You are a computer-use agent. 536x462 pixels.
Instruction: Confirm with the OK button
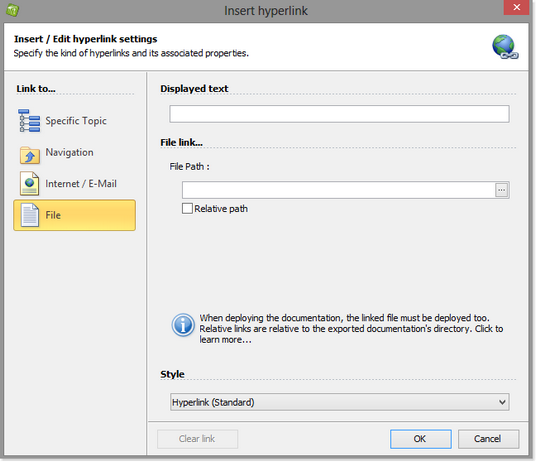click(420, 439)
